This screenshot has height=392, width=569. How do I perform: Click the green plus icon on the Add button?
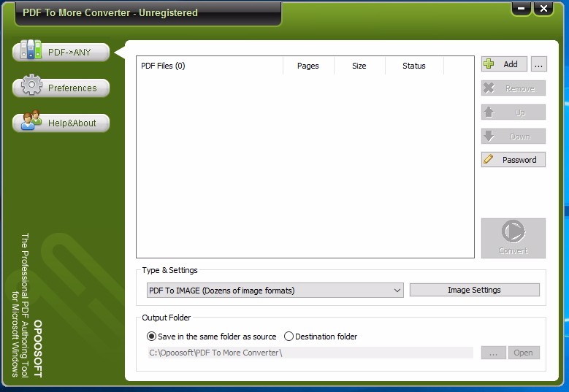pyautogui.click(x=489, y=64)
